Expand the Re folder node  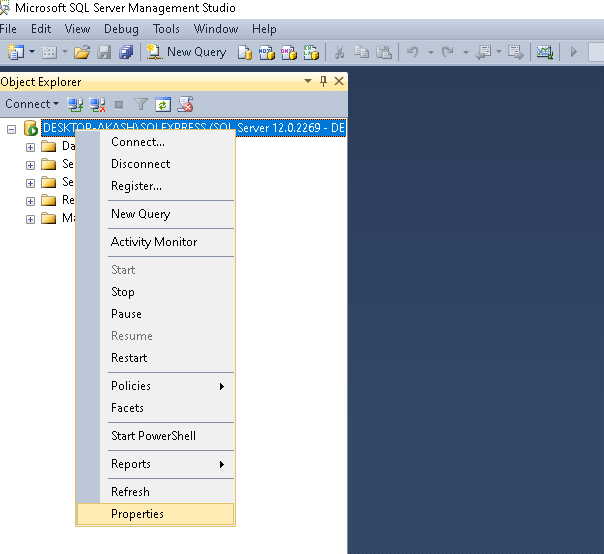30,201
